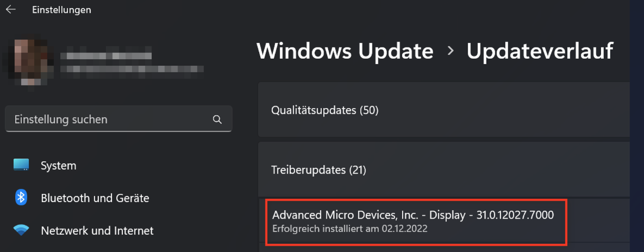Navigate back via Windows Update breadcrumb
This screenshot has width=644, height=252.
[x=345, y=51]
